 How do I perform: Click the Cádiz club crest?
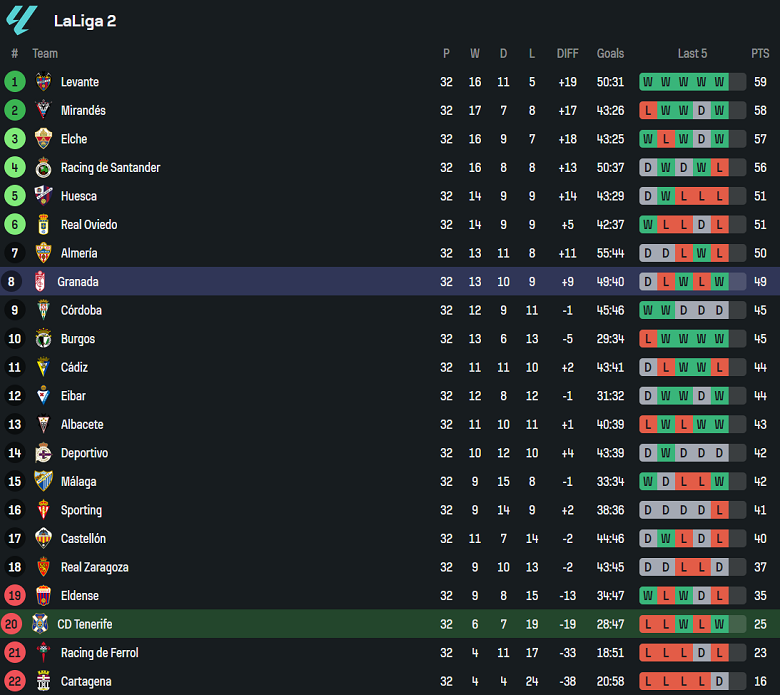[43, 367]
